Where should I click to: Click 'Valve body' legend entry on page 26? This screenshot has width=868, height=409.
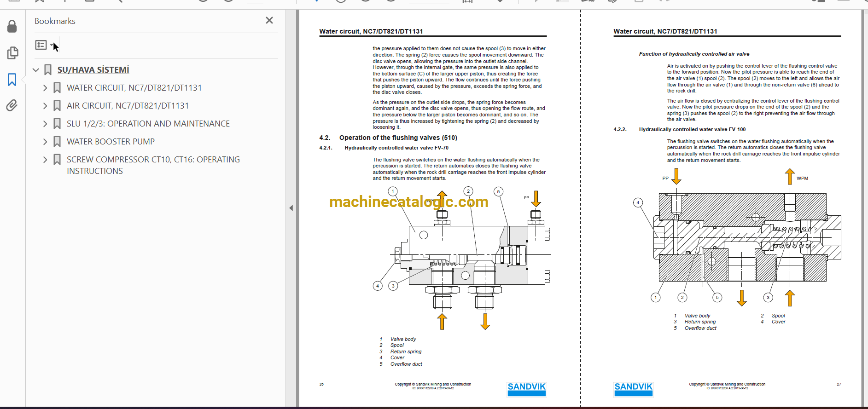(403, 339)
